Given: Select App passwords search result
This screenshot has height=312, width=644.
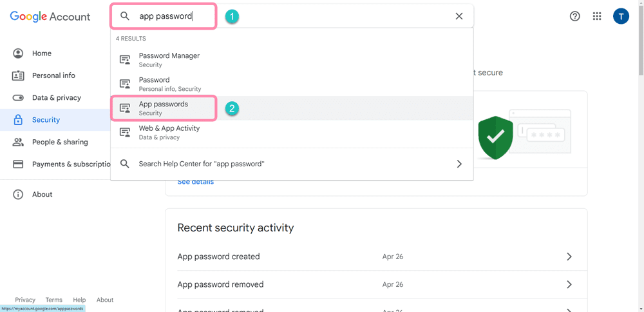Looking at the screenshot, I should tap(164, 108).
